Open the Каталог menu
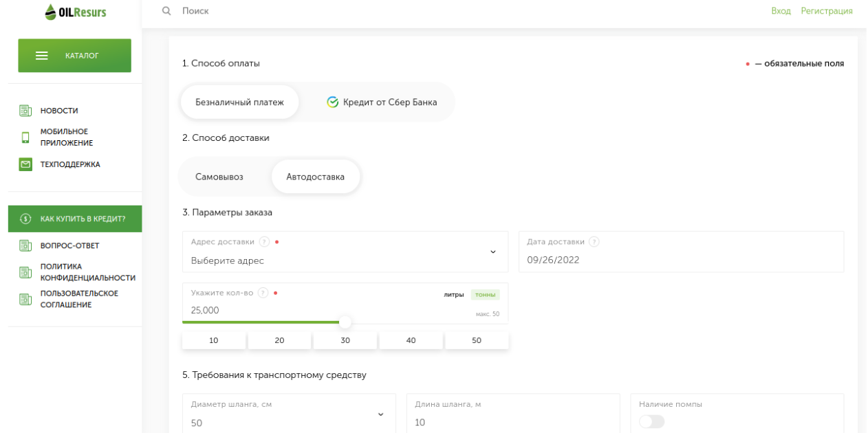The height and width of the screenshot is (433, 868). [74, 56]
